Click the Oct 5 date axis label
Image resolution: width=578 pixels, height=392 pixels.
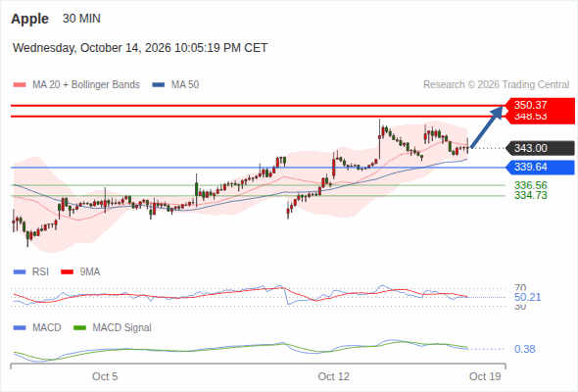(x=105, y=376)
